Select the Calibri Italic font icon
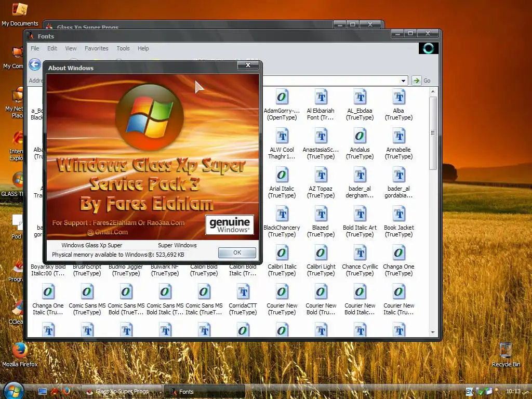Image resolution: width=532 pixels, height=399 pixels. 282,253
